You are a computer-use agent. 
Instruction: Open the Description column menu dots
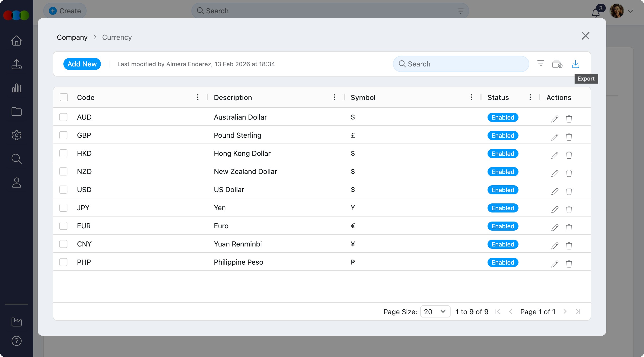334,97
